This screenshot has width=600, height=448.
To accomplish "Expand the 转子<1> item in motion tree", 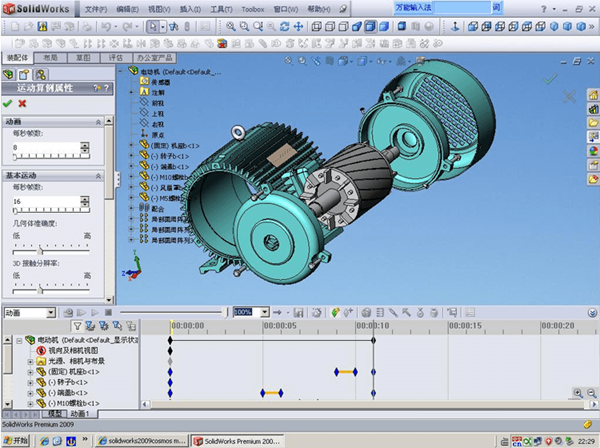I will click(30, 384).
